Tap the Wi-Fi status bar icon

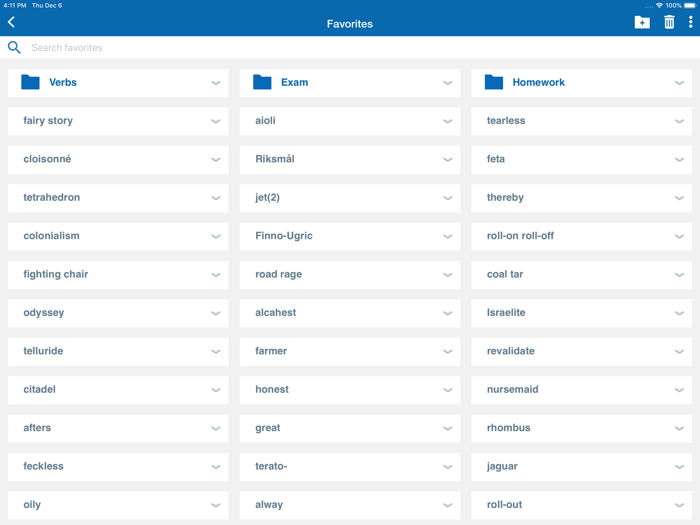(x=659, y=5)
